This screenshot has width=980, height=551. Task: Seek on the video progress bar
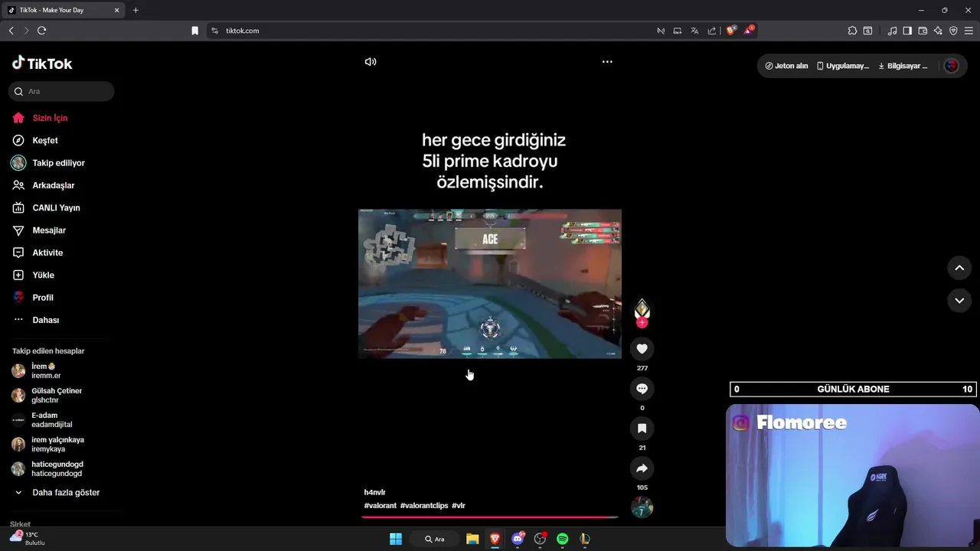pyautogui.click(x=490, y=517)
